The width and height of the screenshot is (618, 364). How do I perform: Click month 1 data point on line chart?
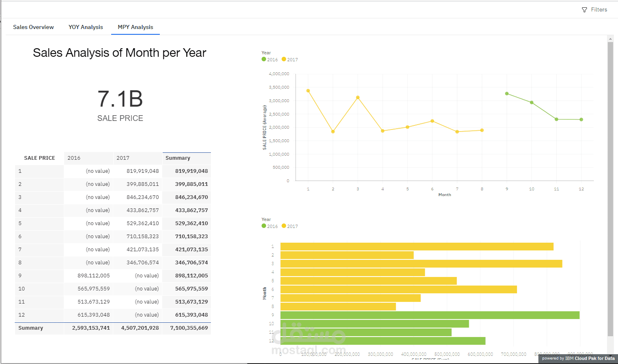tap(308, 91)
